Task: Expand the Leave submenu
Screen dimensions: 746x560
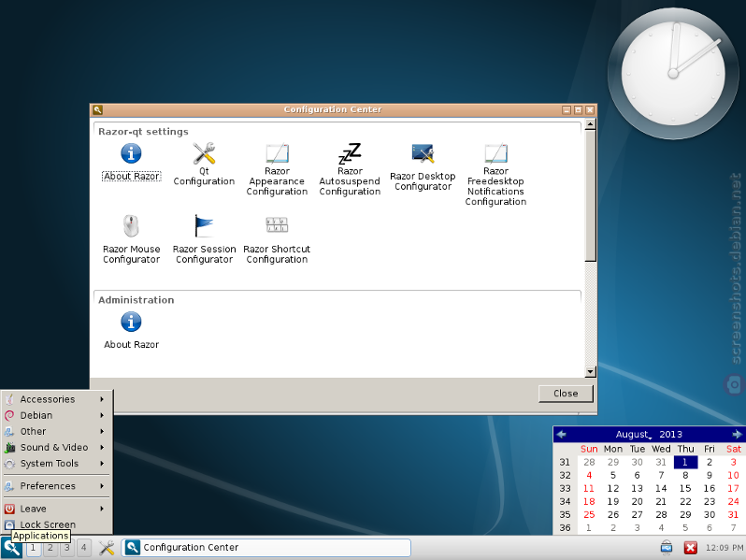Action: [56, 509]
